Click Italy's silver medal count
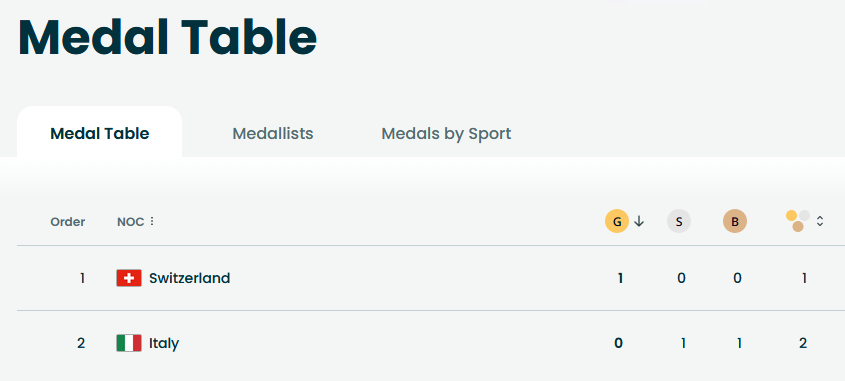845x381 pixels. tap(683, 343)
